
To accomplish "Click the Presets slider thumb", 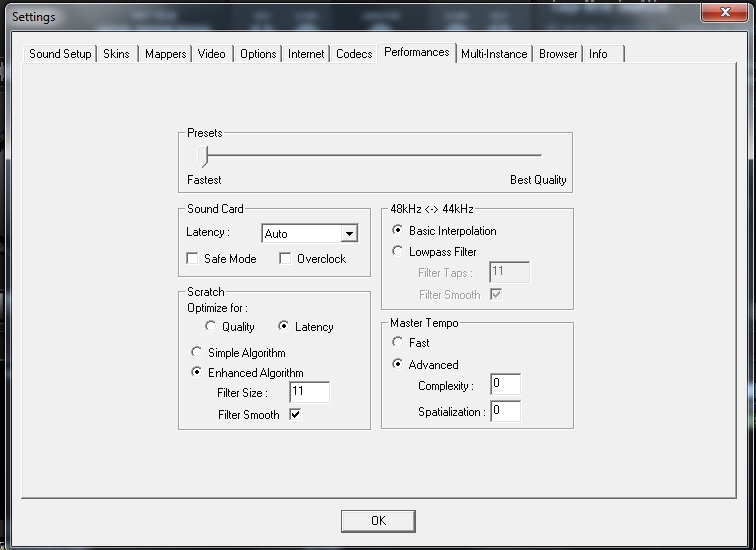I will pyautogui.click(x=203, y=157).
